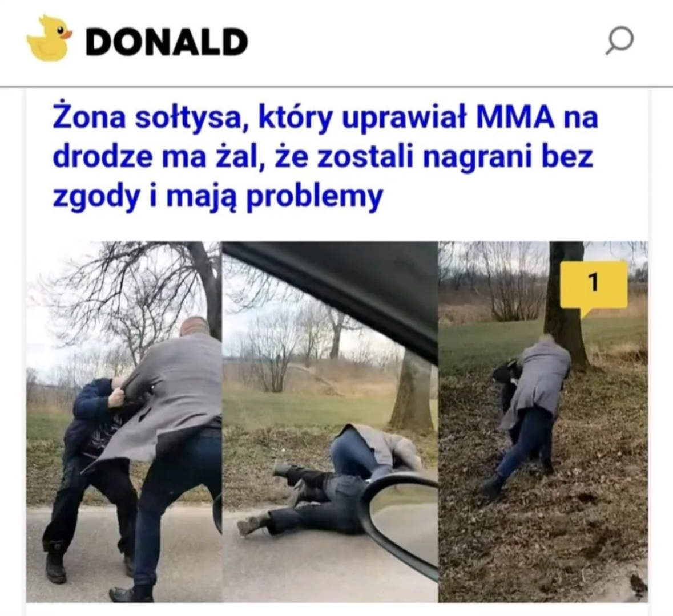673x616 pixels.
Task: Open middle photo taken from car window
Action: point(330,422)
